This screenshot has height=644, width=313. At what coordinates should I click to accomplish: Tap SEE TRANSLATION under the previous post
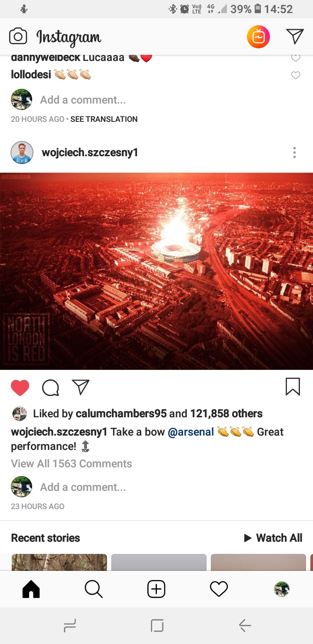click(104, 119)
